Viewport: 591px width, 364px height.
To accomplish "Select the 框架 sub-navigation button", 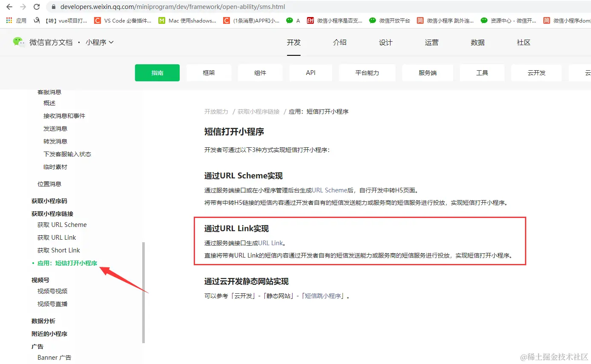I will [209, 73].
